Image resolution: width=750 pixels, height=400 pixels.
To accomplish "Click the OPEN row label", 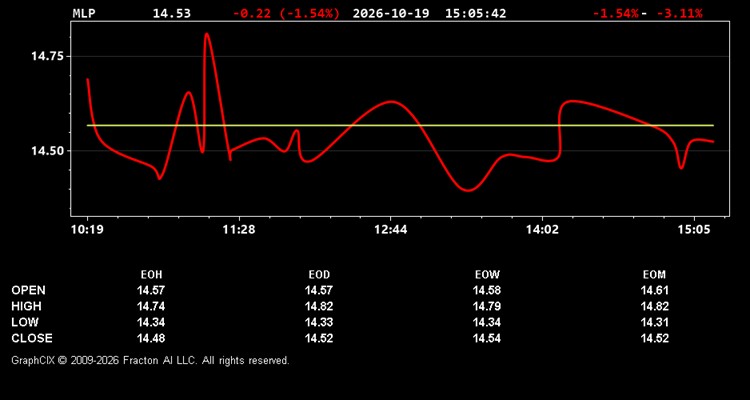I will click(29, 290).
